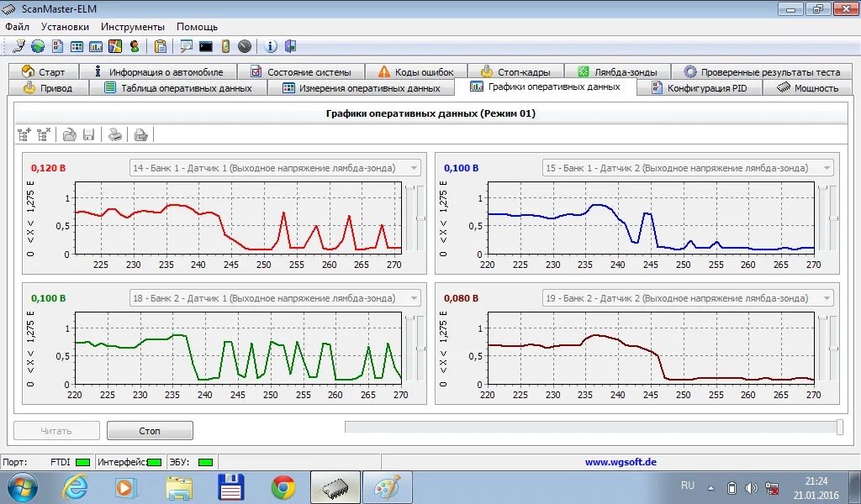Switch to the Мощность tab
The height and width of the screenshot is (504, 861).
(x=808, y=87)
